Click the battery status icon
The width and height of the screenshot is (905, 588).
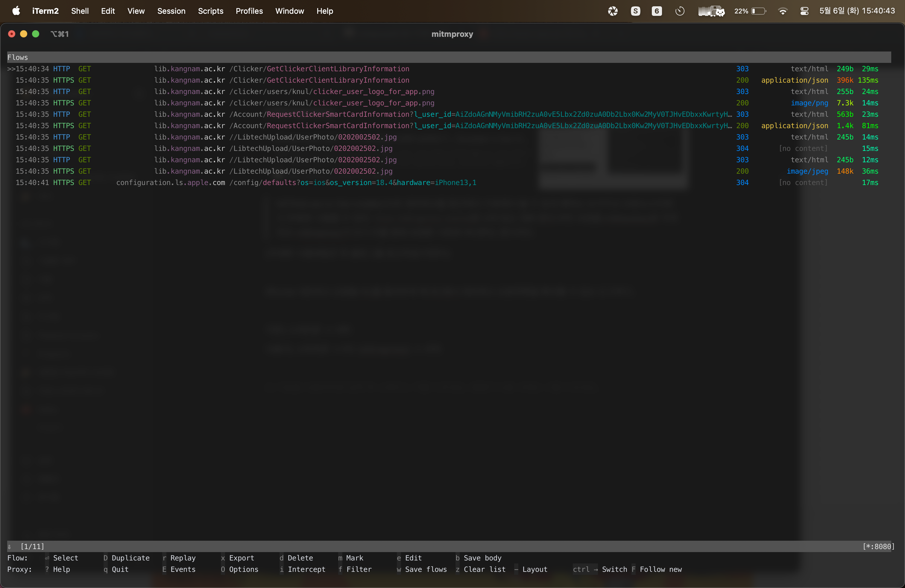tap(758, 11)
